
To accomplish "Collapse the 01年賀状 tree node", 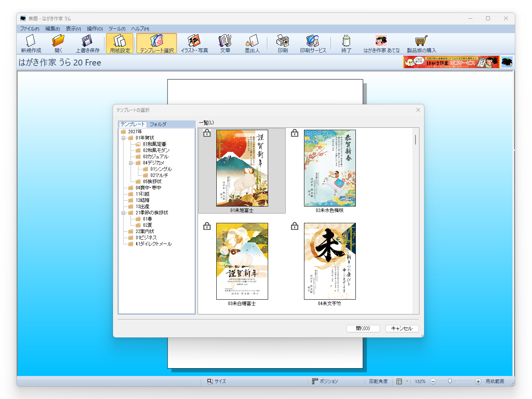I will click(124, 138).
